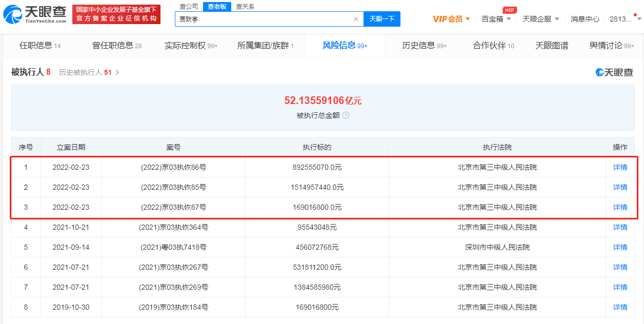Click the amount 892555070.0元
Image resolution: width=644 pixels, height=324 pixels.
[317, 167]
